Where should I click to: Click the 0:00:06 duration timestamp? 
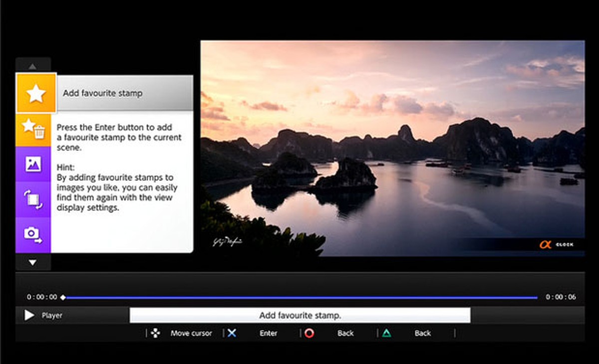click(x=559, y=297)
